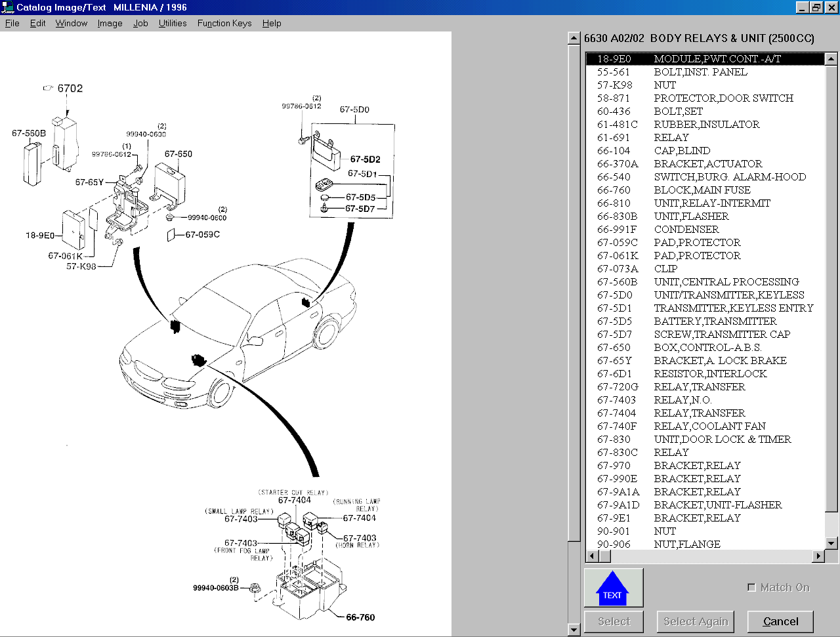Open the Function Keys menu
Viewport: 840px width, 637px height.
coord(224,23)
